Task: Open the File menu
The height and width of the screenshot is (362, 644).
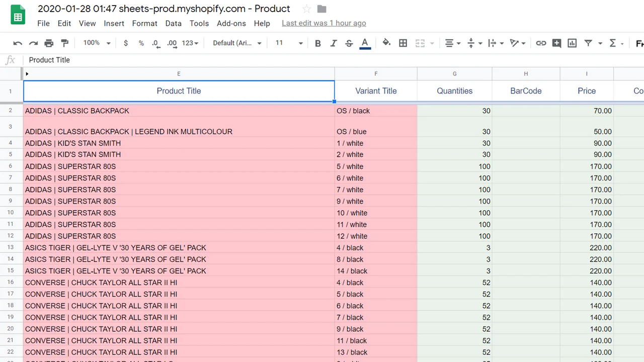Action: 43,23
